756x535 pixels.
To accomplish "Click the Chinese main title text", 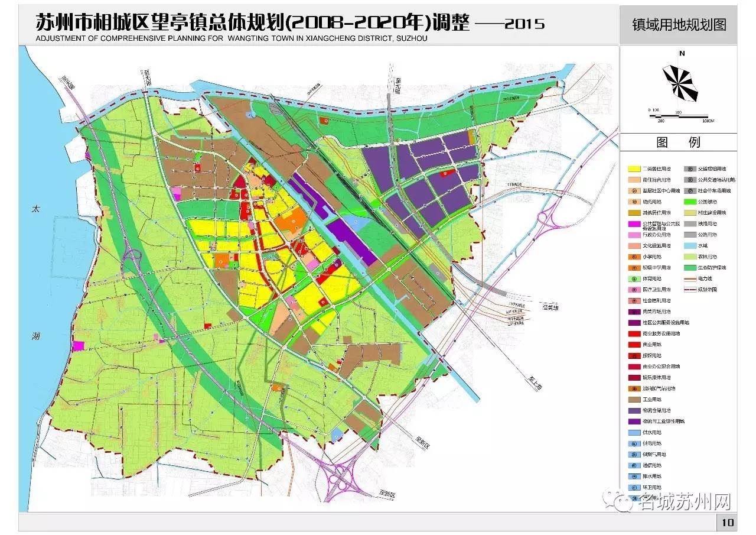I will (253, 22).
